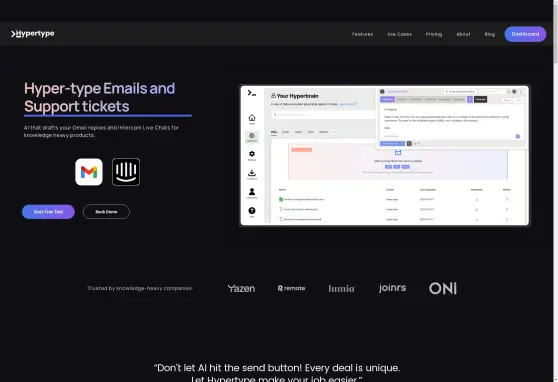Image resolution: width=558 pixels, height=382 pixels.
Task: Click the Hypertype logo in the header
Action: [32, 34]
